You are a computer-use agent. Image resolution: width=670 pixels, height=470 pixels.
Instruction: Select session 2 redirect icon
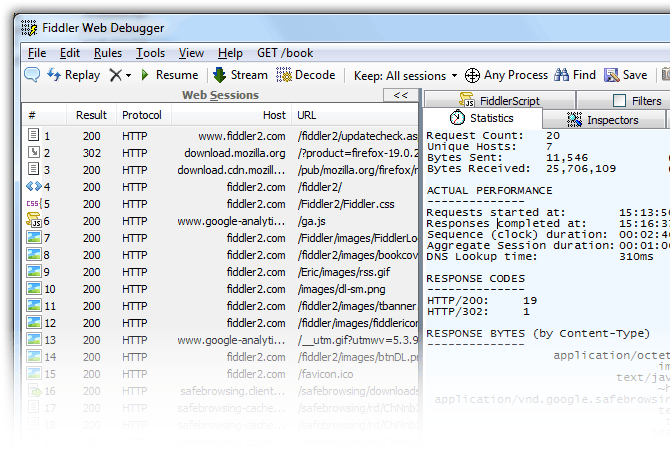pos(33,152)
